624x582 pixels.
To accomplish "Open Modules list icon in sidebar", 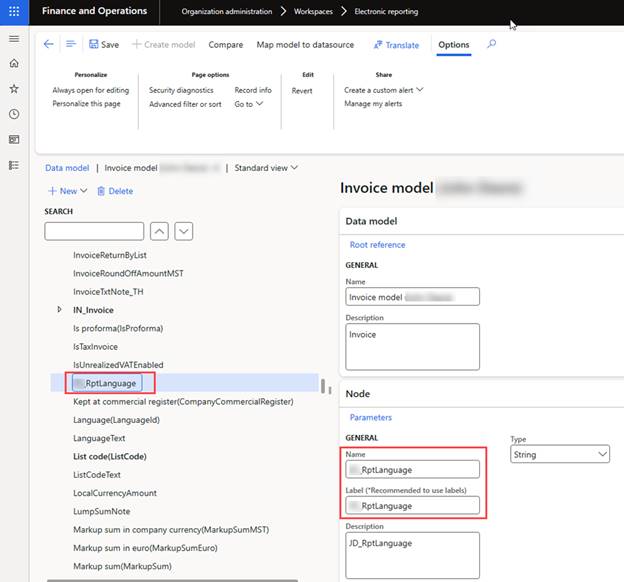I will click(14, 165).
